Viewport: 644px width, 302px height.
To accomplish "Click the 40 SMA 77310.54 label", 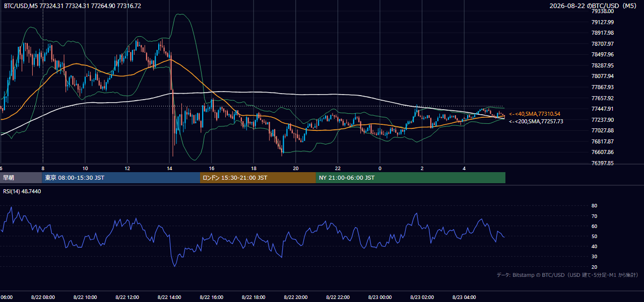I will (535, 114).
